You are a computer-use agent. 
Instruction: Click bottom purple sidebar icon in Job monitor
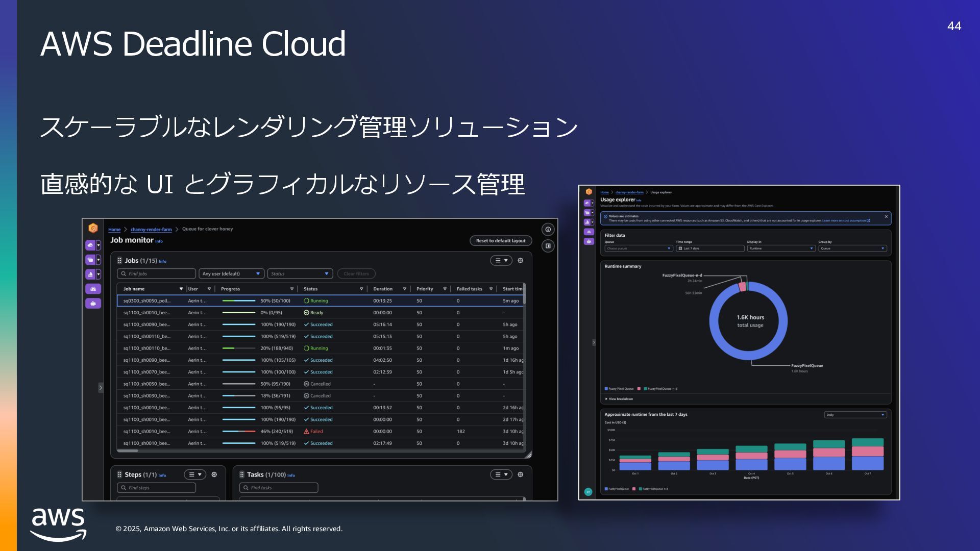click(92, 303)
